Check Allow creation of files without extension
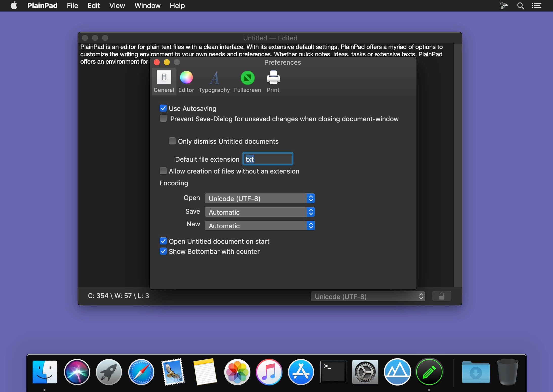 (163, 171)
